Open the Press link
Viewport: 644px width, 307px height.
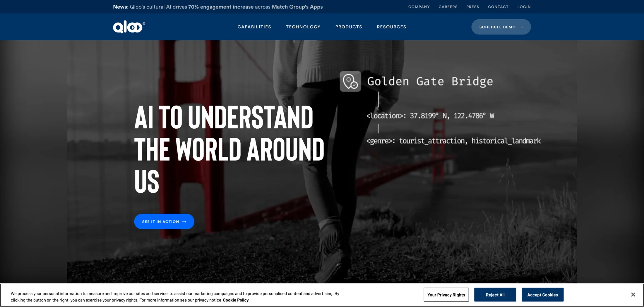(473, 7)
